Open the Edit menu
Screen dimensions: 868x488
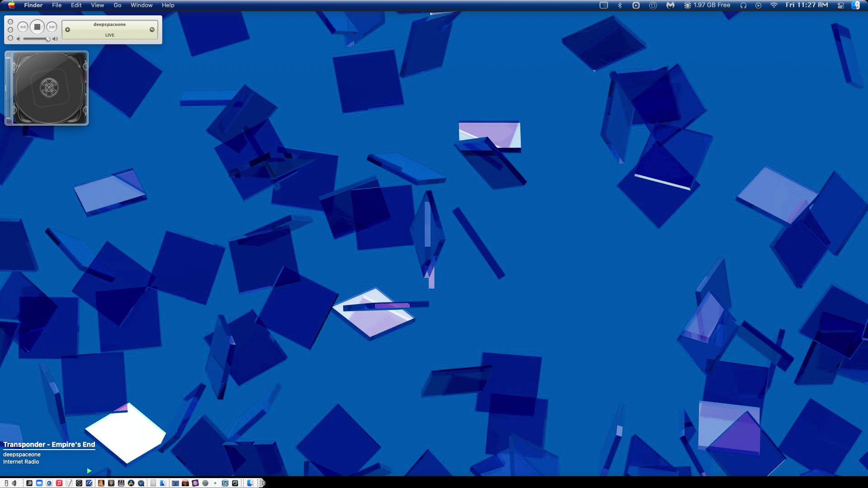(x=76, y=5)
